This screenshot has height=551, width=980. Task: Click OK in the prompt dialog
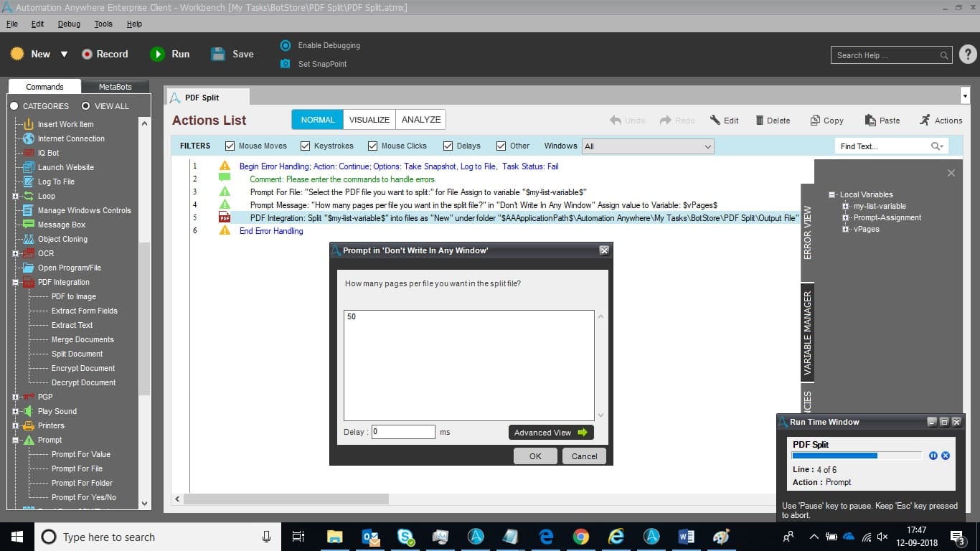[x=535, y=456]
